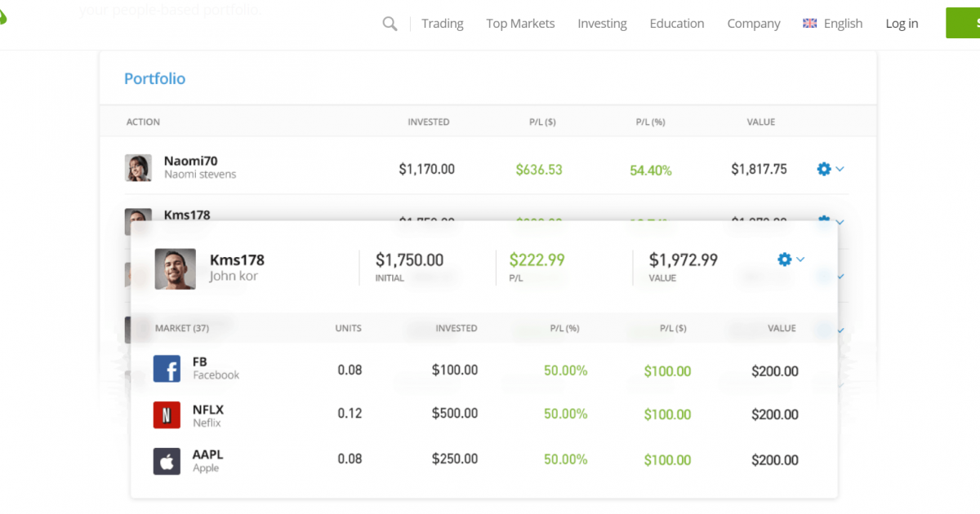Image resolution: width=980 pixels, height=514 pixels.
Task: Click the green sign-up button
Action: click(963, 23)
